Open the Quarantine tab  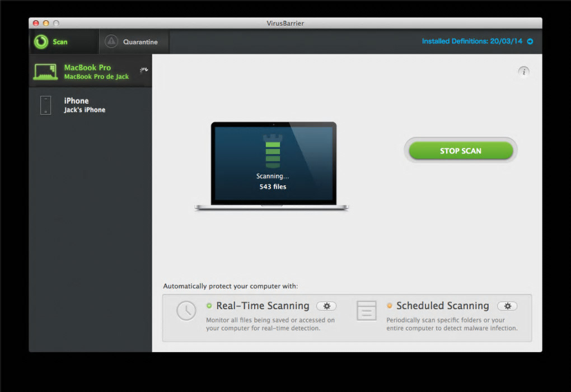134,41
